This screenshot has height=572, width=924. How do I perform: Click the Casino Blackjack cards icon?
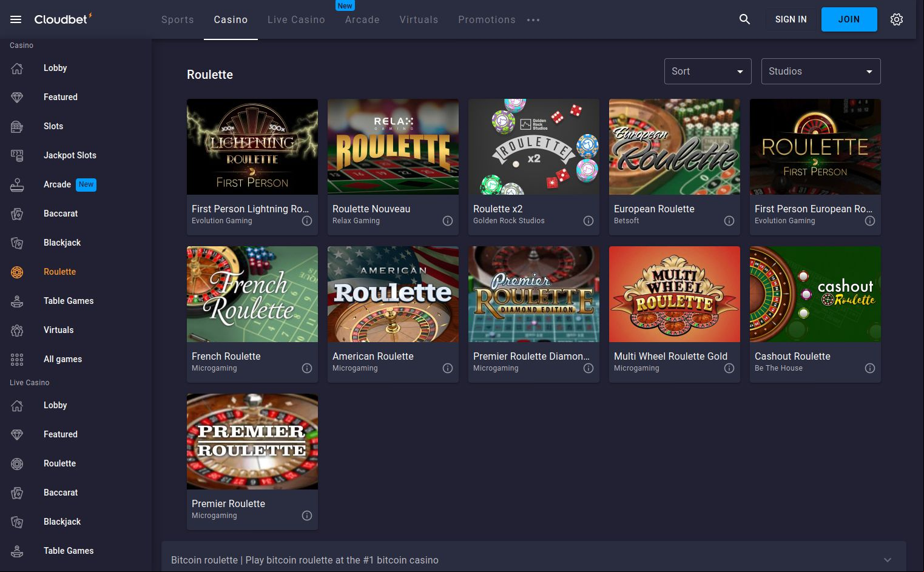point(17,243)
